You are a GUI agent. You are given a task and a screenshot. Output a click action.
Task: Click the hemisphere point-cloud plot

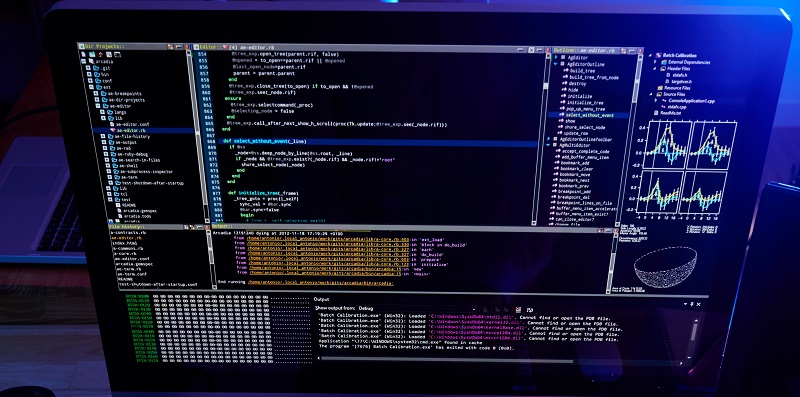(x=665, y=267)
